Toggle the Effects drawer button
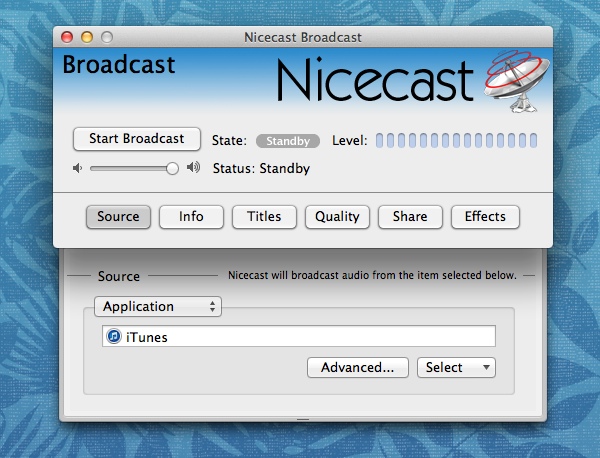 click(x=485, y=217)
